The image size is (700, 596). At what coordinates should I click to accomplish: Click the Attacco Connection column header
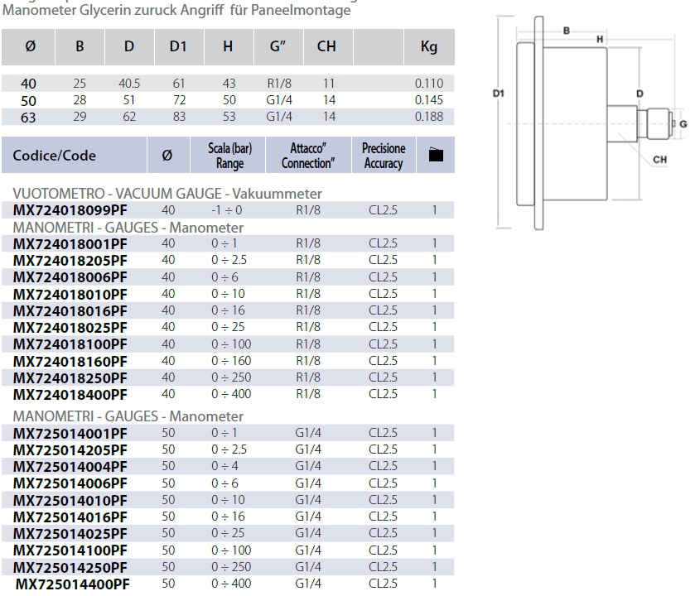[307, 156]
